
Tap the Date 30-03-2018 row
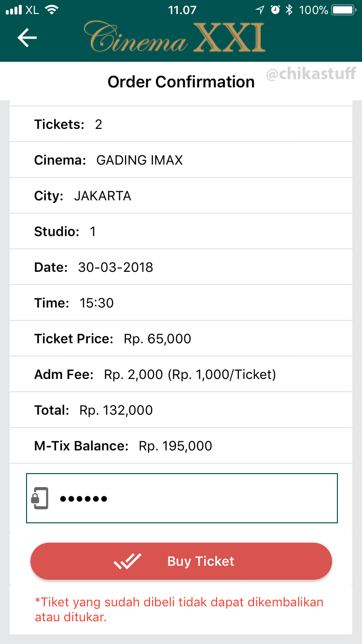[181, 267]
